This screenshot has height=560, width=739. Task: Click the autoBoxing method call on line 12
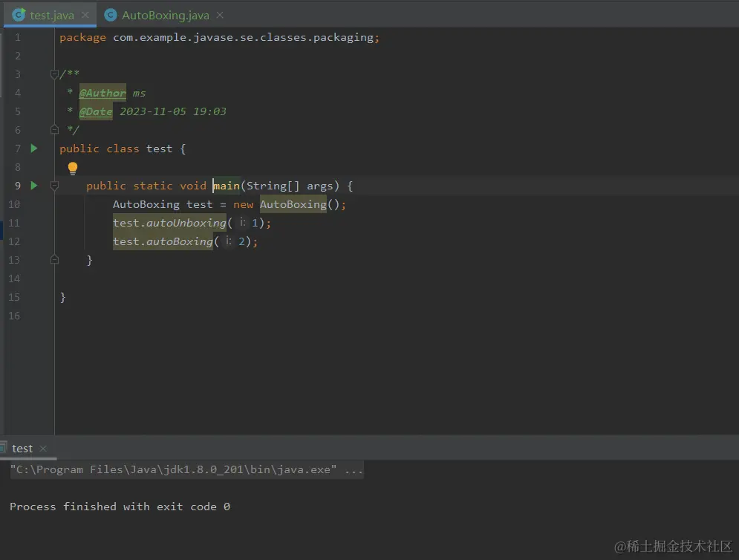[180, 241]
